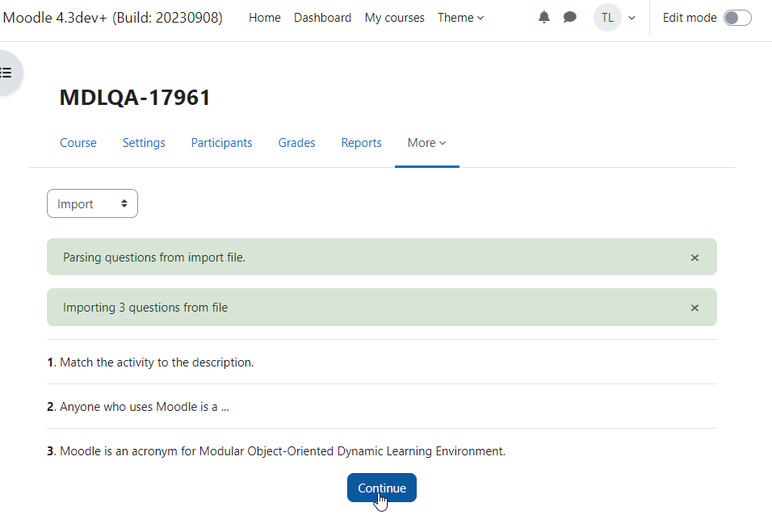Open the More dropdown tab
Screen dimensions: 772x532
tap(427, 143)
